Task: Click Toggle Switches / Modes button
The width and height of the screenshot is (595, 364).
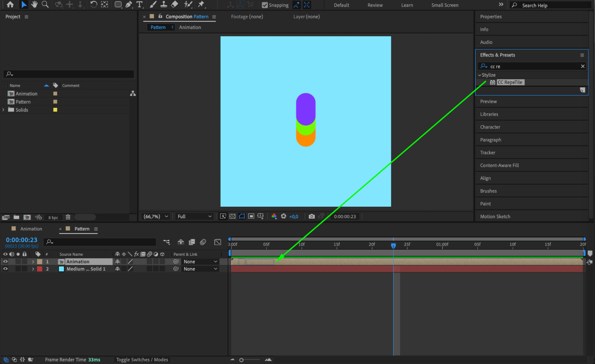Action: [x=142, y=360]
